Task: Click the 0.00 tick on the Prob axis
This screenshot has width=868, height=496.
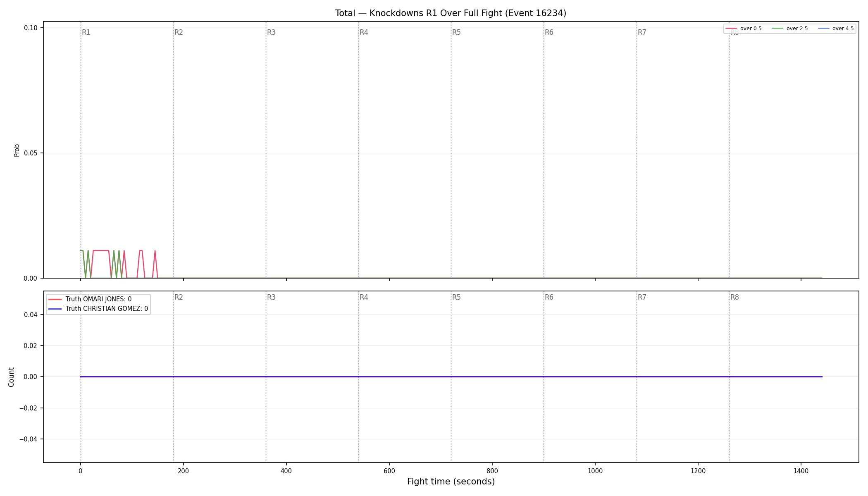Action: pos(31,279)
